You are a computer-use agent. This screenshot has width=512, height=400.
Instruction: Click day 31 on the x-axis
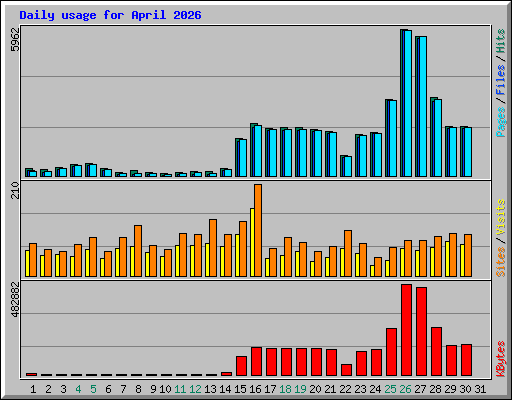point(480,389)
